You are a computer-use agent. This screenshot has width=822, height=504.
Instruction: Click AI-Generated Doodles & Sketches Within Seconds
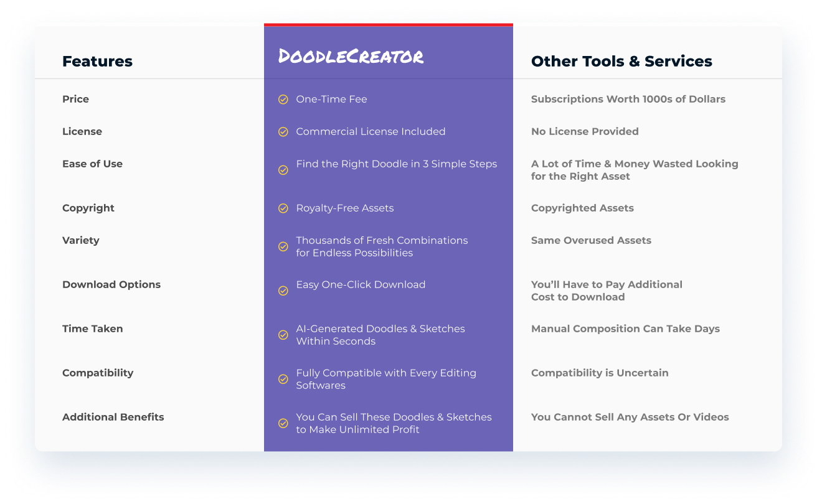click(380, 335)
